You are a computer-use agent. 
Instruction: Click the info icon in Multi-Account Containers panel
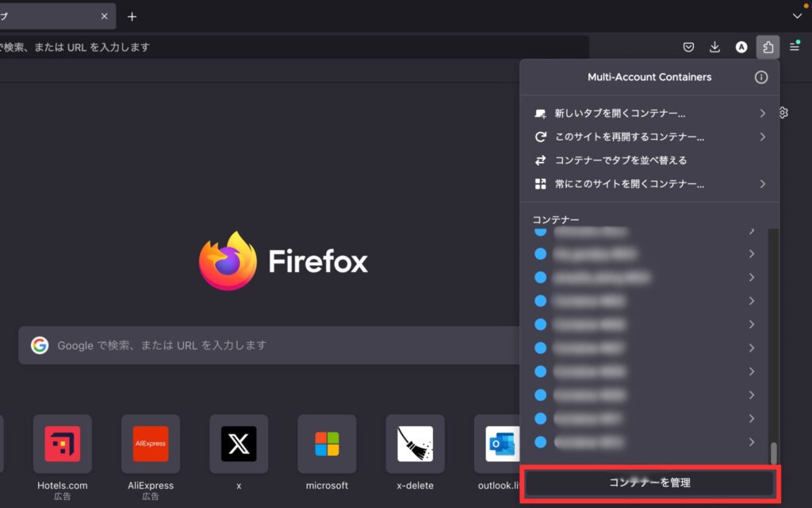(761, 77)
